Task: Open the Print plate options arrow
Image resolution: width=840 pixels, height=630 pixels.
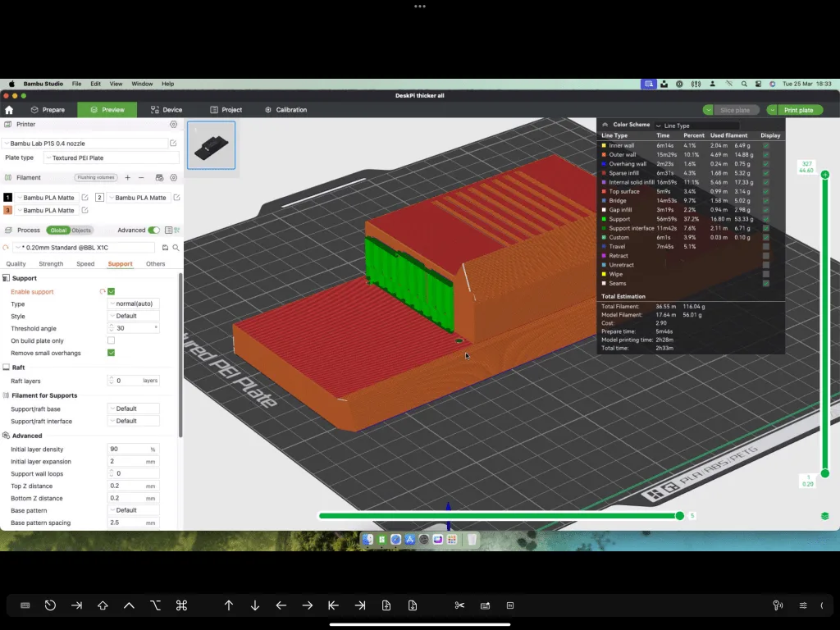Action: pyautogui.click(x=772, y=110)
